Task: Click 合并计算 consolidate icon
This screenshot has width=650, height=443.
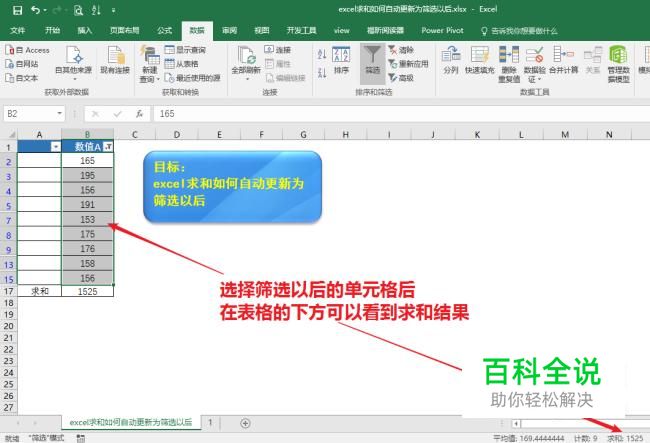Action: 564,61
